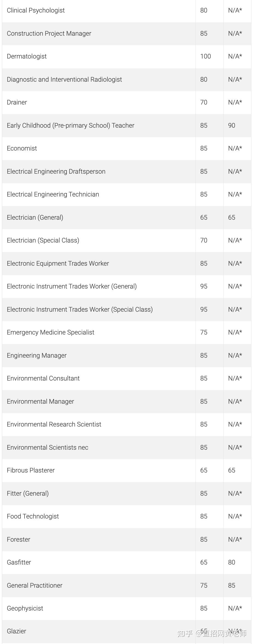Select the Electrician (Special Class) row

tap(43, 240)
